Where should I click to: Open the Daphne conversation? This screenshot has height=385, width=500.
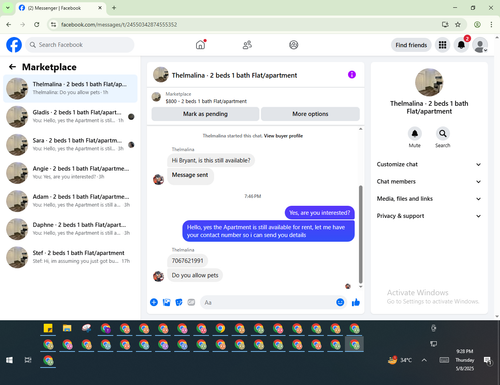70,229
